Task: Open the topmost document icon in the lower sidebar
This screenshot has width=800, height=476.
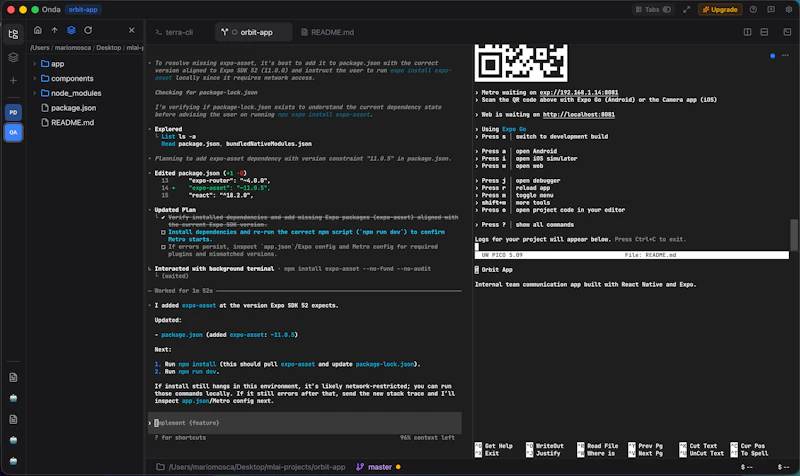Action: pos(13,378)
